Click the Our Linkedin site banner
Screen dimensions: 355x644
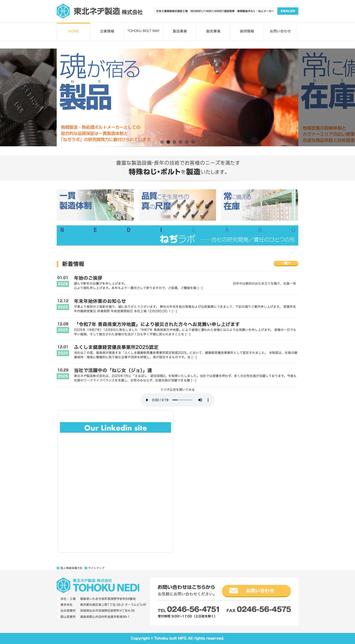[115, 428]
